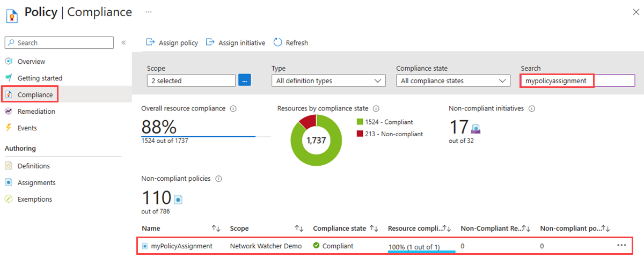Click the Refresh button label
Image resolution: width=644 pixels, height=265 pixels.
(x=297, y=43)
